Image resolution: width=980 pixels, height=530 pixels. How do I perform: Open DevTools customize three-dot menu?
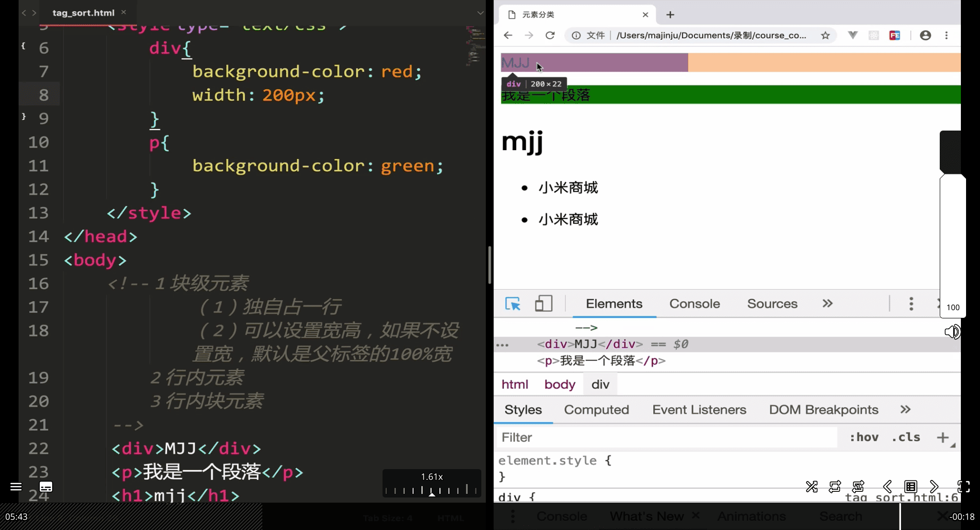(x=911, y=303)
